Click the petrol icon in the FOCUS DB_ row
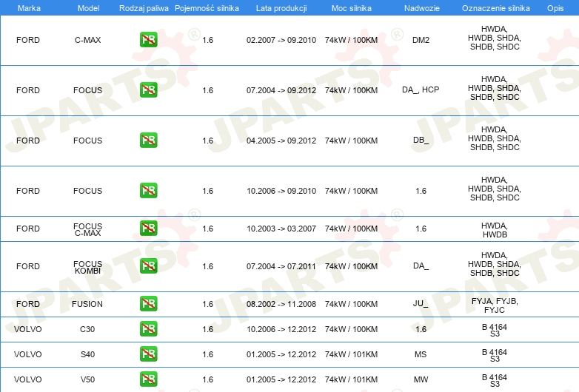The image size is (579, 392). pyautogui.click(x=148, y=140)
